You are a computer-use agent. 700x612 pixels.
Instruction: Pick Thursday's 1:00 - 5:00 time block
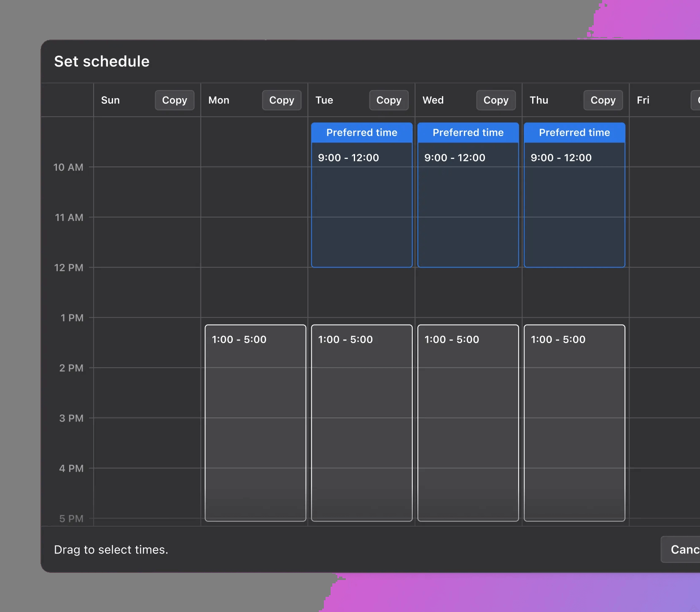click(x=574, y=422)
